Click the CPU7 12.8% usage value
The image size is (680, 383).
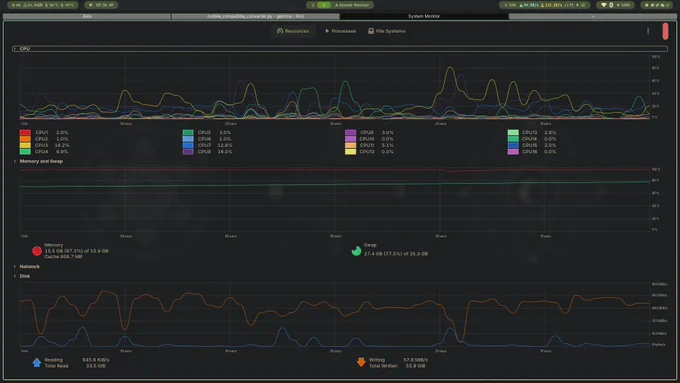pos(225,145)
